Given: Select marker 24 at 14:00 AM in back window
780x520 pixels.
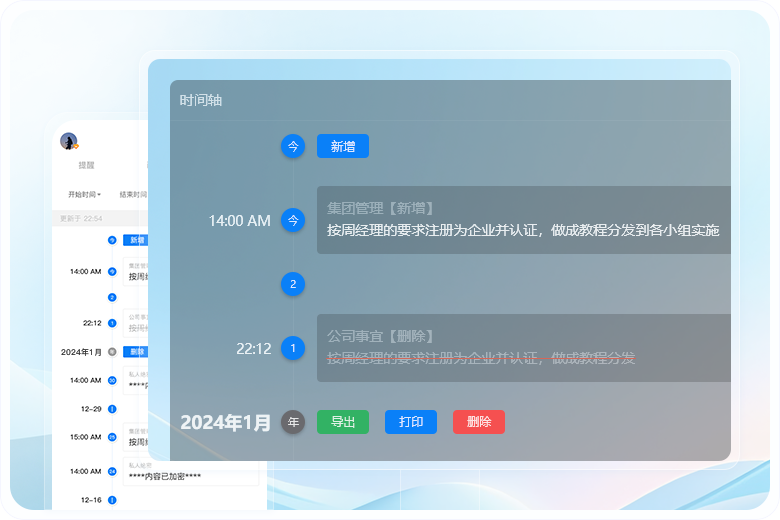Looking at the screenshot, I should click(112, 471).
